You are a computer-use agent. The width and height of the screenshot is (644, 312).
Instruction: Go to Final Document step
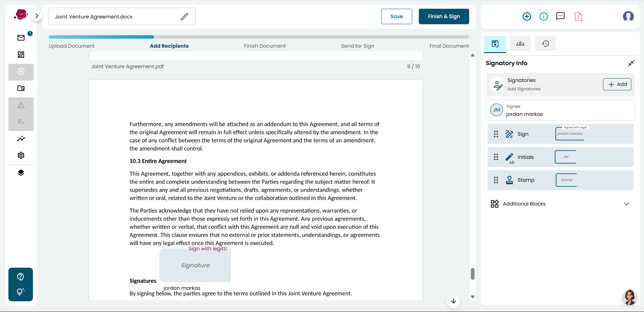tap(449, 46)
